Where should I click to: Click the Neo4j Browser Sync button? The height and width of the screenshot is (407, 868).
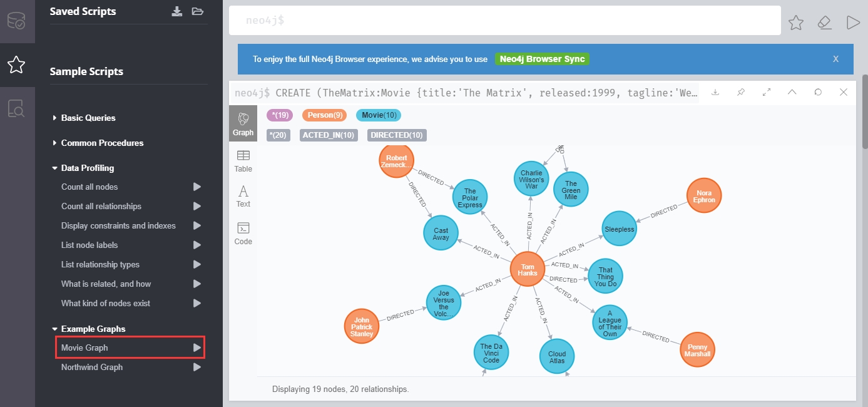coord(542,59)
